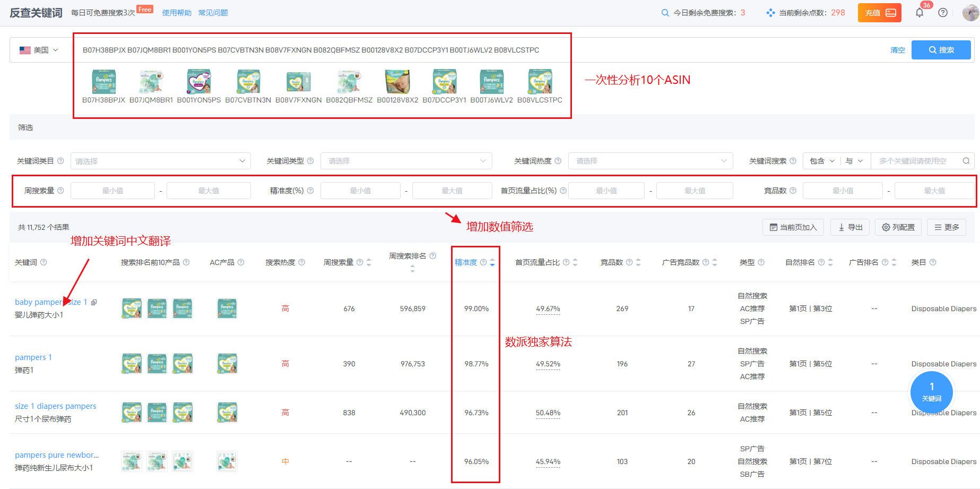Click the 周搜索量 filter help icon
Viewport: 980px width, 489px height.
click(x=60, y=191)
